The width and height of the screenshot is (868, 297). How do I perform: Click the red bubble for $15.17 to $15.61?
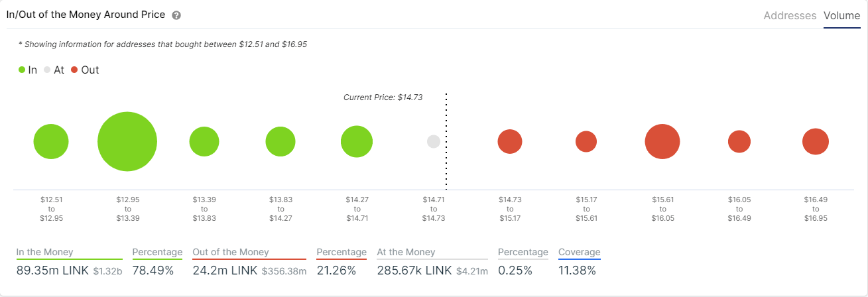(x=586, y=141)
